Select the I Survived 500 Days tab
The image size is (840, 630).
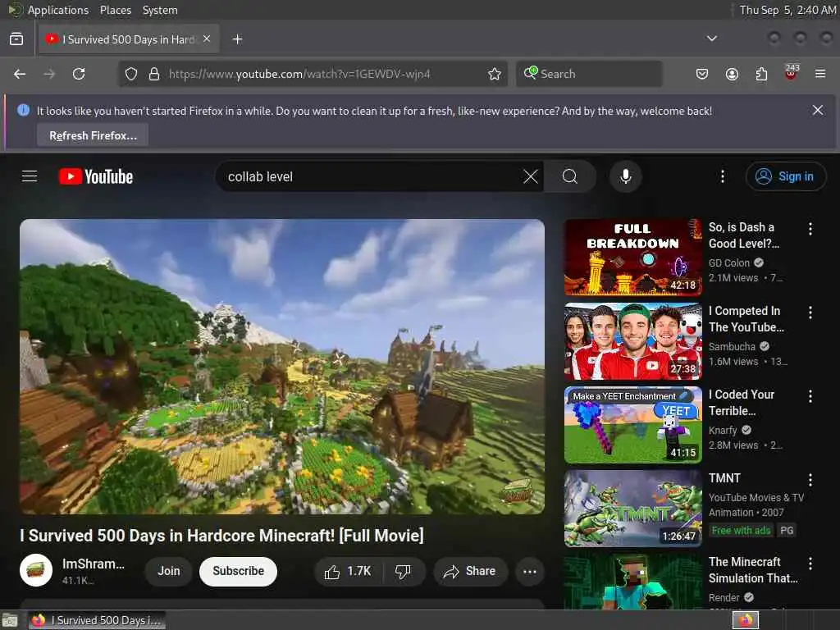(129, 39)
